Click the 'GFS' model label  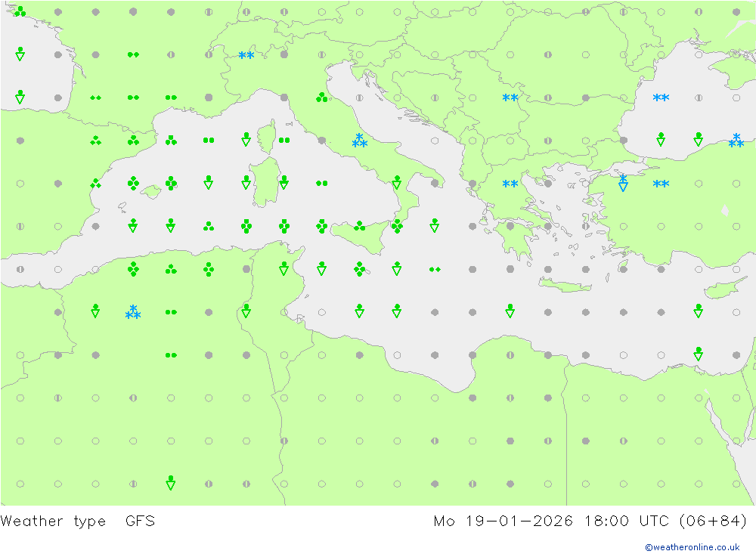pos(141,522)
